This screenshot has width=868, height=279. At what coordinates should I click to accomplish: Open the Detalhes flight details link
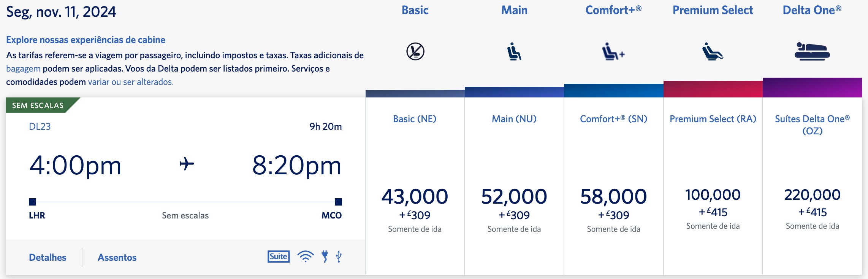coord(48,257)
